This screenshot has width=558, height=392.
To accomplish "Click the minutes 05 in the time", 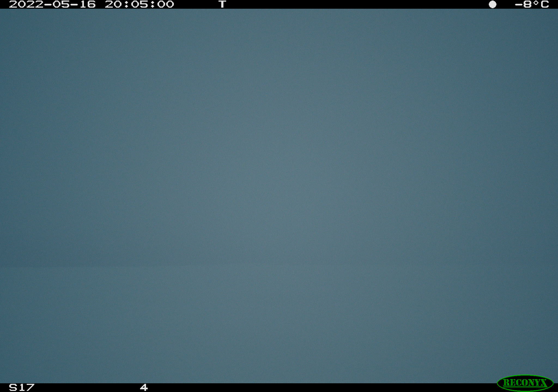I will click(x=139, y=4).
